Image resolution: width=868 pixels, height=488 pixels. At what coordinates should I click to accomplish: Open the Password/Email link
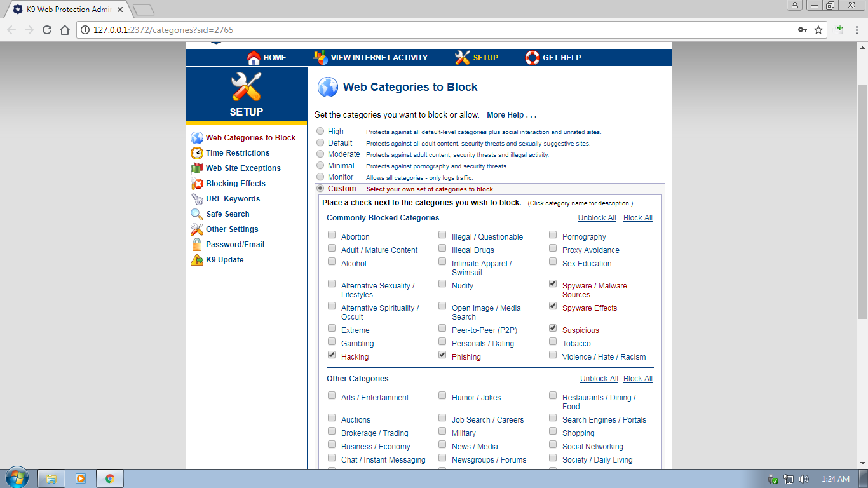click(235, 245)
